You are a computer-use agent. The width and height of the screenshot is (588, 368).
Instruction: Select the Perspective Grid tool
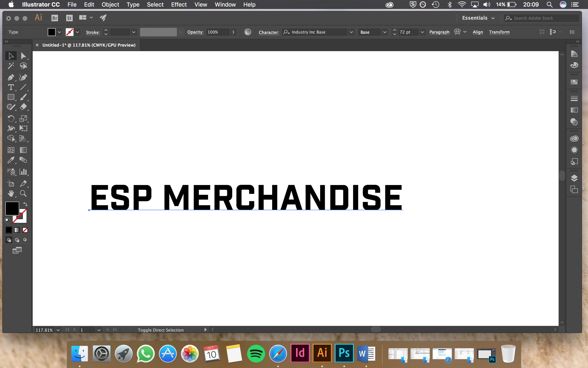(23, 138)
